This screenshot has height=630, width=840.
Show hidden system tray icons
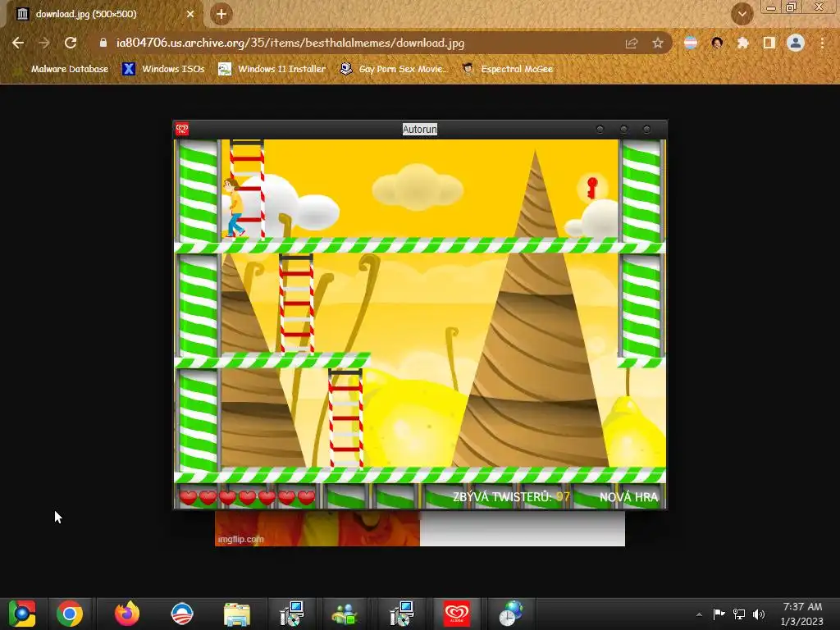pos(699,614)
